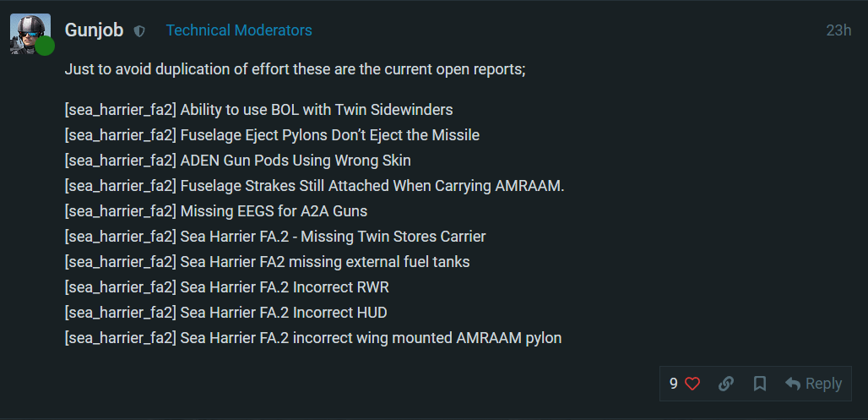Screen dimensions: 868x420
Task: Open the Fuselage Eject Pylons report
Action: [x=272, y=135]
